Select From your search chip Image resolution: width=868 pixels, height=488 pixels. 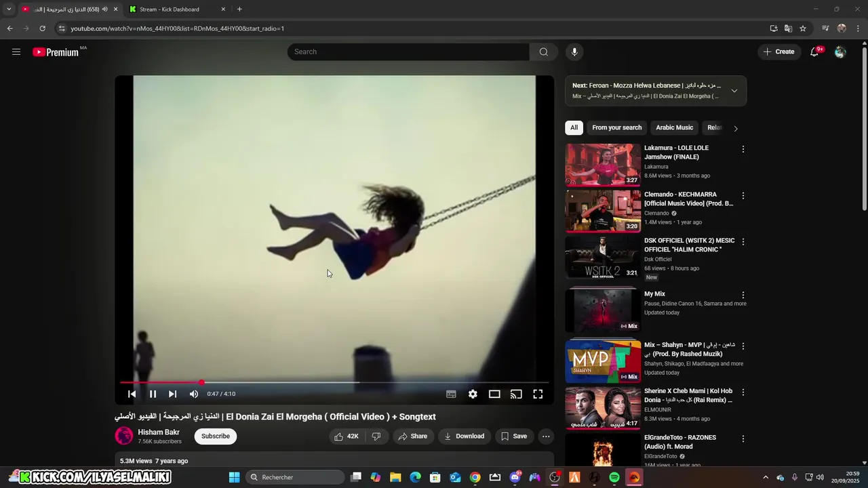(x=616, y=127)
